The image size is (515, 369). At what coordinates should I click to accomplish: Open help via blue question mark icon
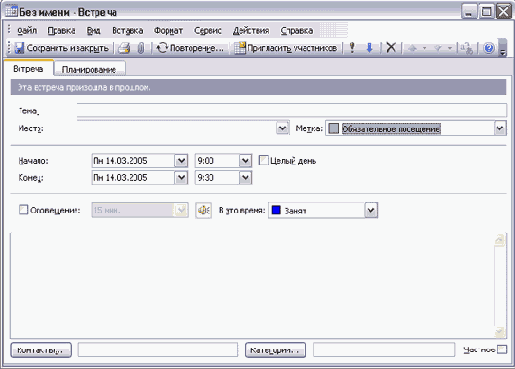pos(489,48)
